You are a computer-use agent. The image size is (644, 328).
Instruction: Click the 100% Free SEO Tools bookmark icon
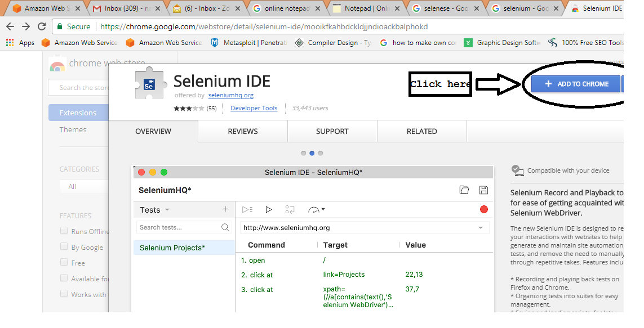point(553,43)
